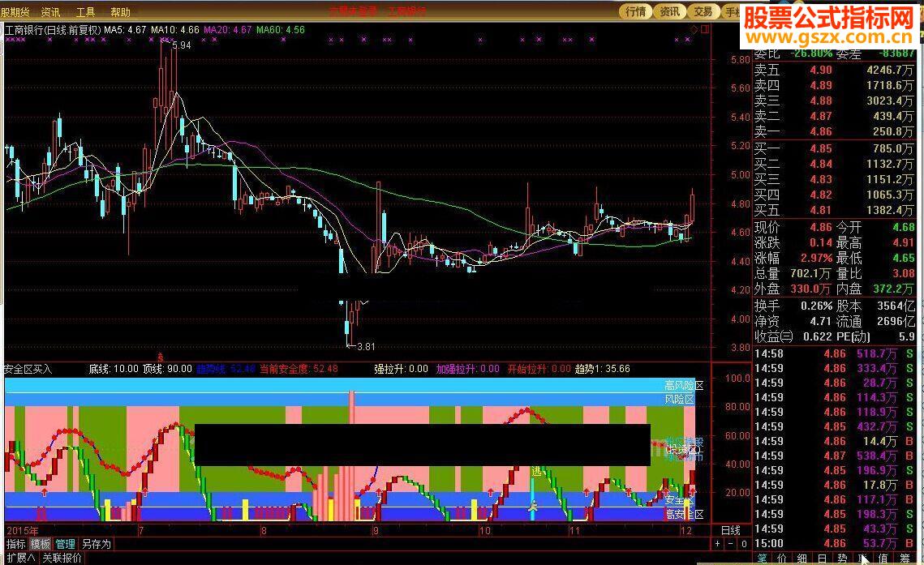Click the 流通 2696亿 value
Image resolution: width=924 pixels, height=565 pixels.
[x=896, y=321]
